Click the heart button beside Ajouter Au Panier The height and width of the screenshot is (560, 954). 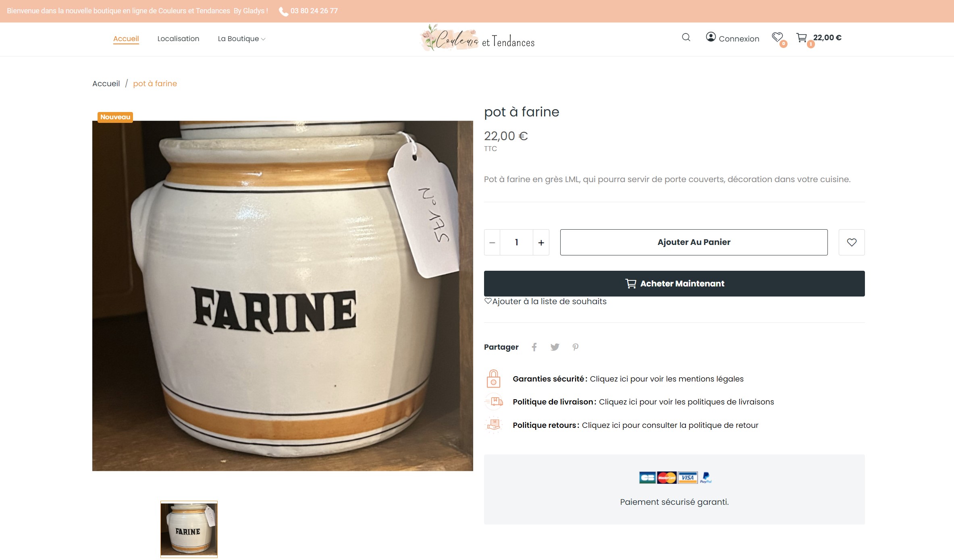point(852,242)
